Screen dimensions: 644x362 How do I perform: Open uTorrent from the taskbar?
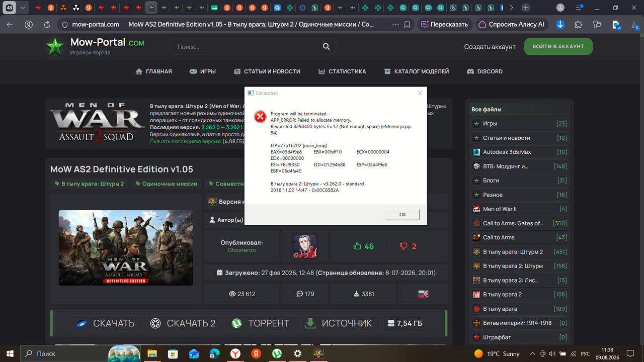276,353
